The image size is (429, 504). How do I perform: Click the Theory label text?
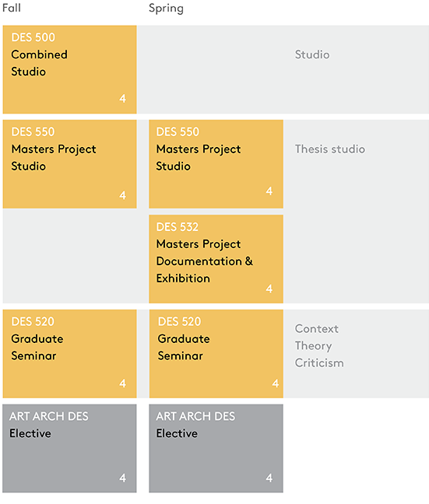pyautogui.click(x=313, y=346)
